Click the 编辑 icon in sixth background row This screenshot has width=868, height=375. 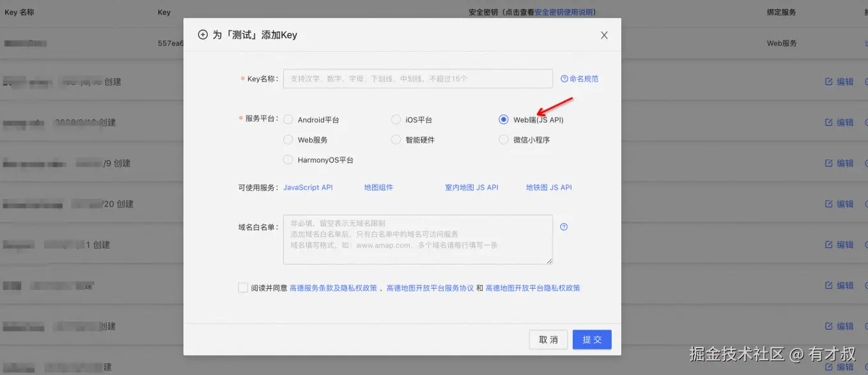coord(829,286)
